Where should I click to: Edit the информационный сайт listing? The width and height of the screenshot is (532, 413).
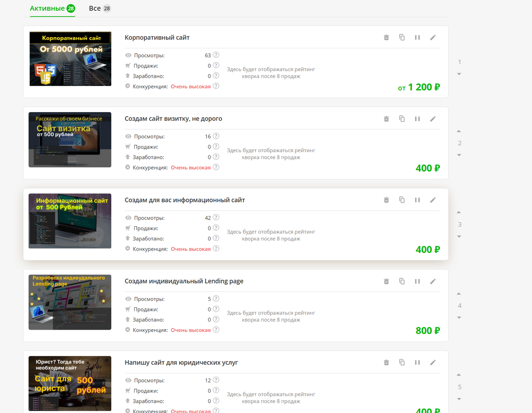pyautogui.click(x=433, y=200)
